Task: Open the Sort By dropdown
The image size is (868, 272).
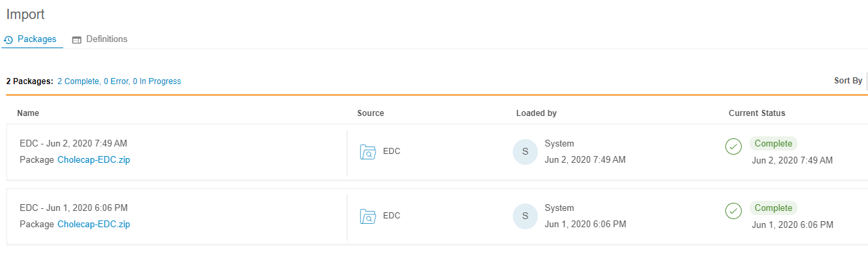Action: (849, 81)
